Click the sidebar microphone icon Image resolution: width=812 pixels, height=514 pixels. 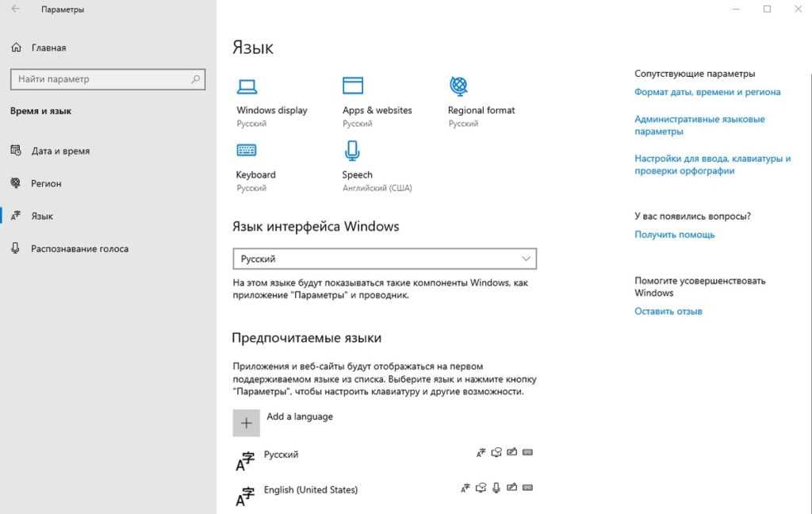coord(16,248)
